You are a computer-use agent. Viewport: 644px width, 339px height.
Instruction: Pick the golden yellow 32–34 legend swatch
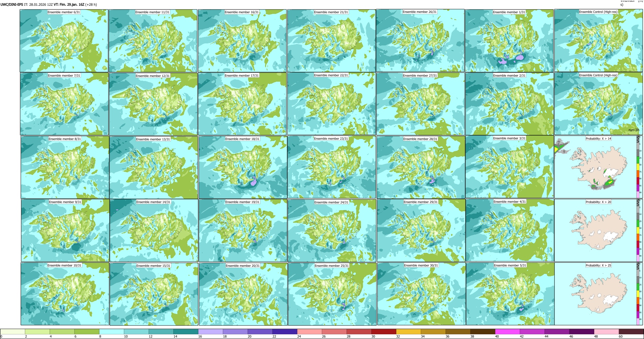click(408, 332)
